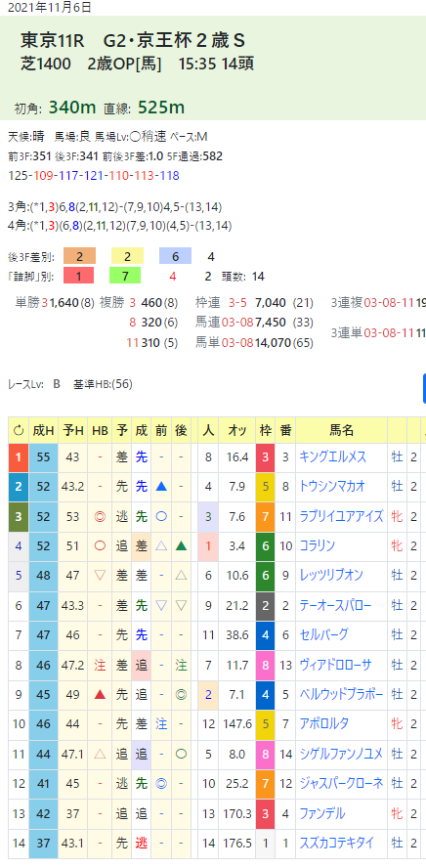Sort by 予H column header
426x868 pixels.
click(x=72, y=430)
